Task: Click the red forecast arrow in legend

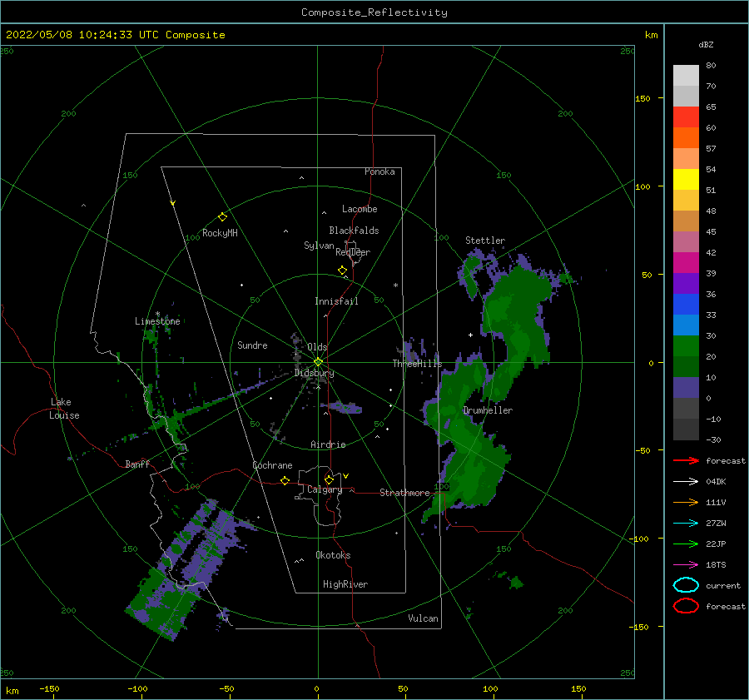Action: 686,460
